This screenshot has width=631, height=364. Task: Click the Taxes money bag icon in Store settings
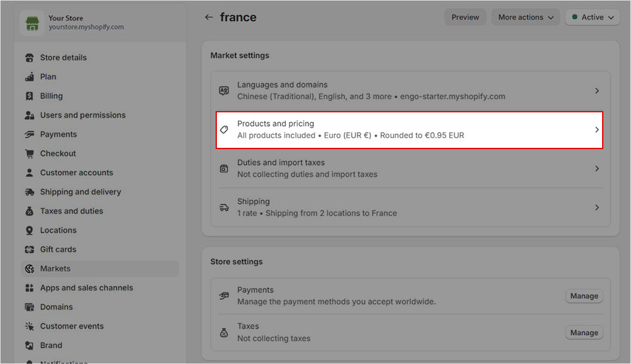[224, 332]
